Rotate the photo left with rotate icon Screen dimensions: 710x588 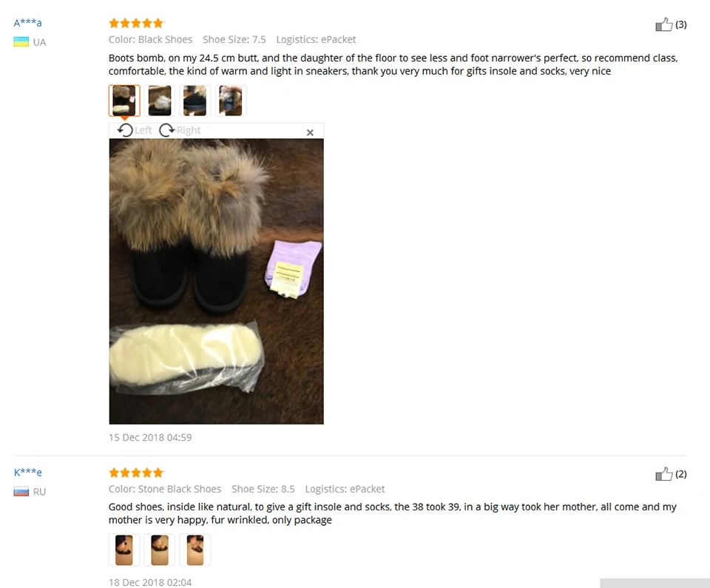pyautogui.click(x=125, y=130)
